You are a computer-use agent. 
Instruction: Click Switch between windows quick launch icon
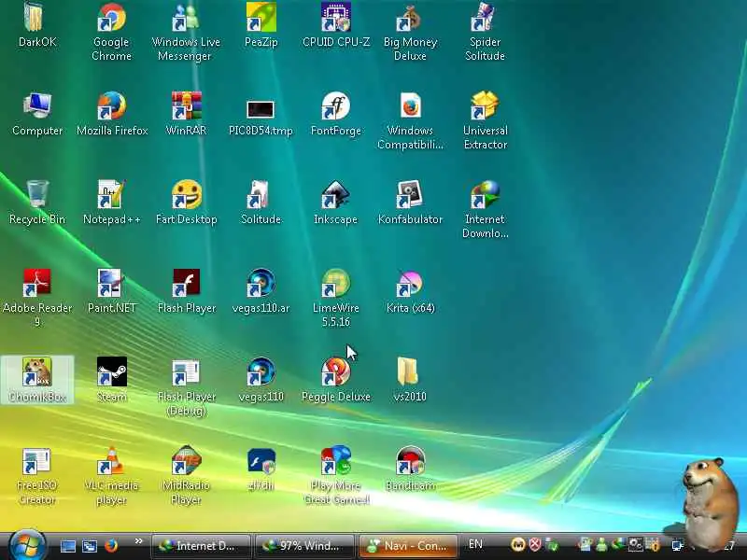click(x=90, y=546)
